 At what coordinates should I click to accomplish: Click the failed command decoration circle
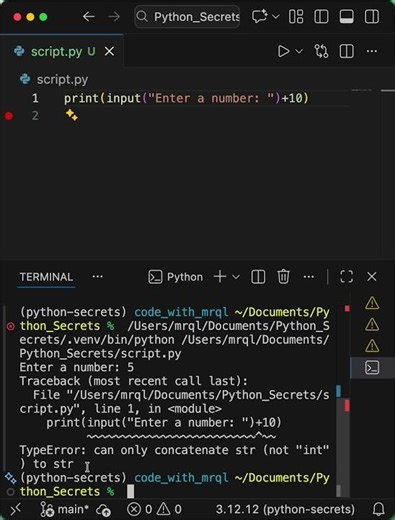11,326
